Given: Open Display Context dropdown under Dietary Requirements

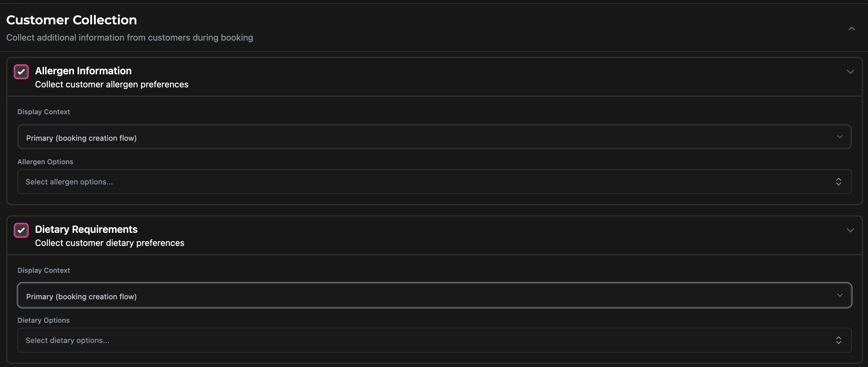Looking at the screenshot, I should point(434,295).
